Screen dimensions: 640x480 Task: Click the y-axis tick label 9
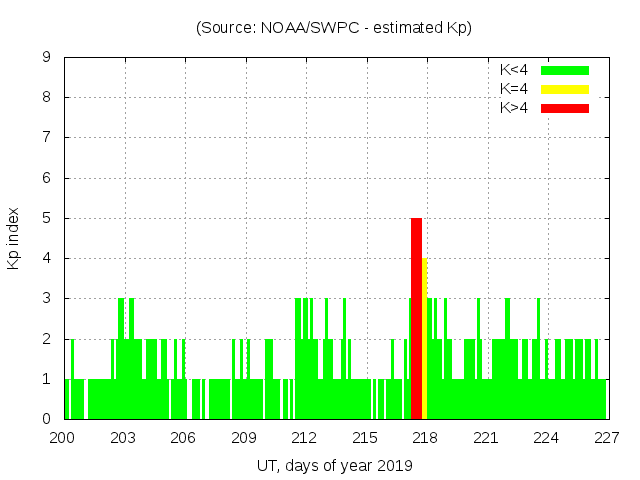point(47,58)
